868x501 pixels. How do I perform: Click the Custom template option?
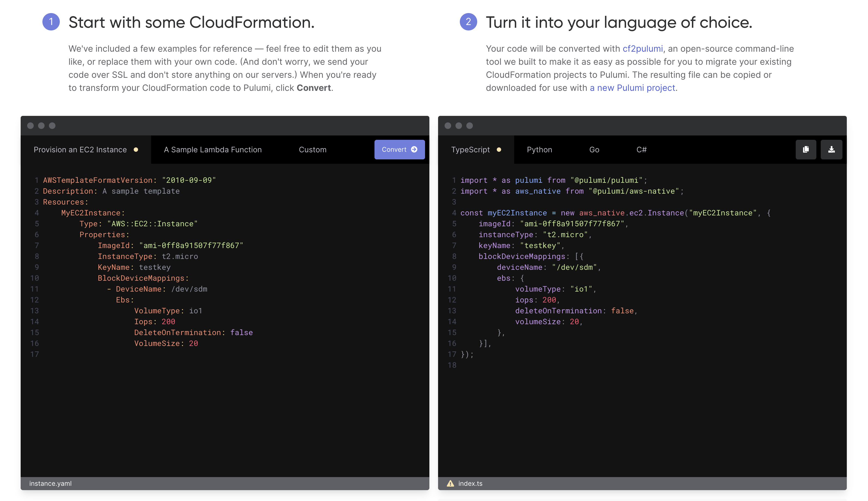(312, 150)
